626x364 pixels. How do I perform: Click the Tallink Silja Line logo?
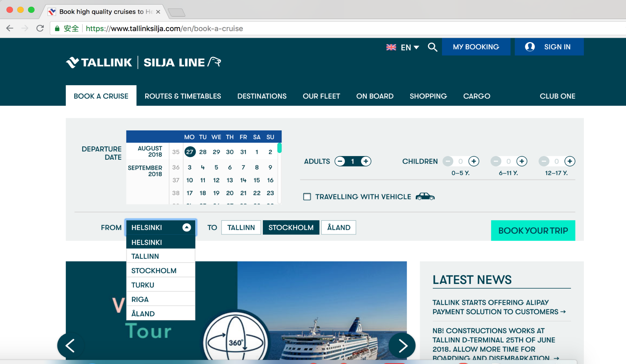coord(143,62)
